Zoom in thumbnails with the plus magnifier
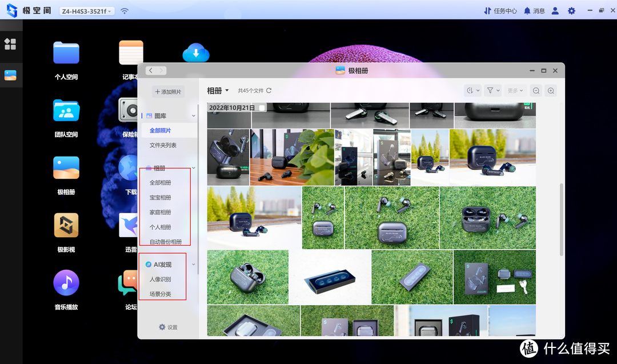Screen dimensions: 617x364 tap(551, 90)
